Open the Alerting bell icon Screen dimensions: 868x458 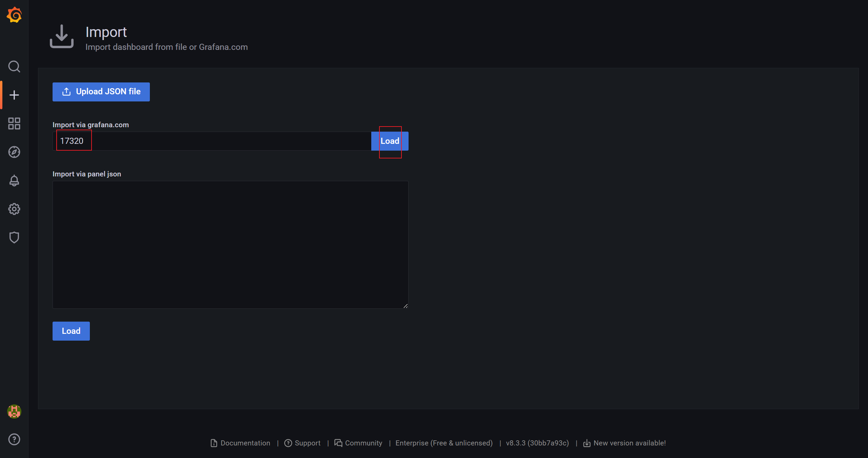(14, 180)
